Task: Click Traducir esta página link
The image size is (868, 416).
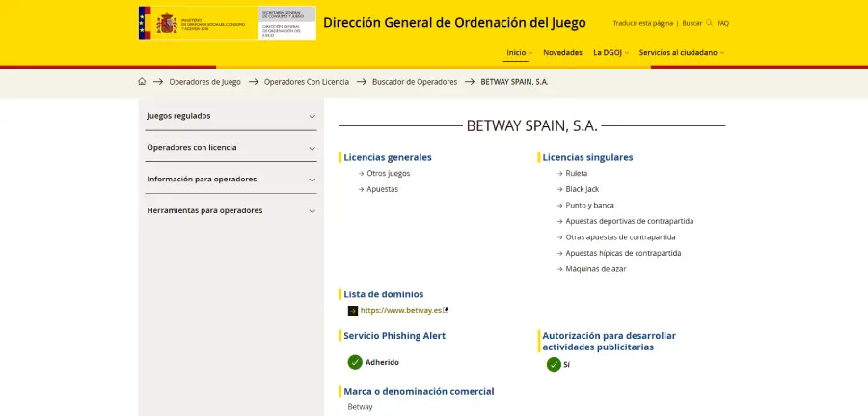Action: point(642,23)
